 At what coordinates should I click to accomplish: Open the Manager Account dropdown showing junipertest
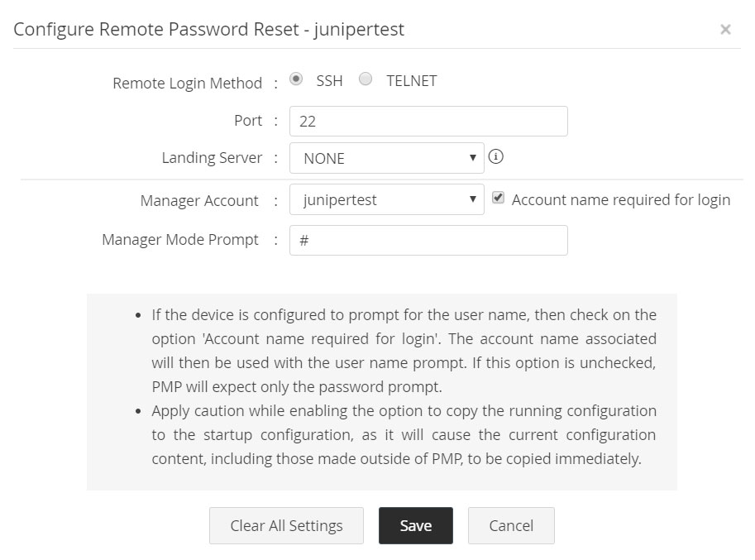coord(386,199)
